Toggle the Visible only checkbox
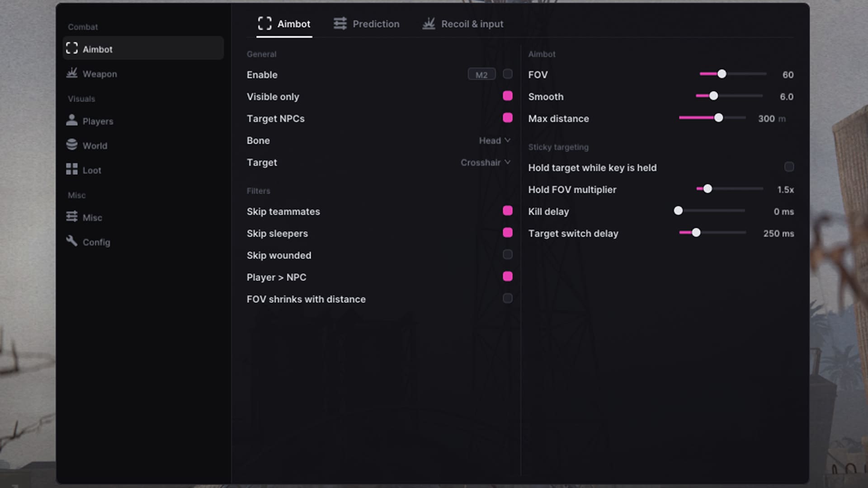868x488 pixels. tap(508, 96)
